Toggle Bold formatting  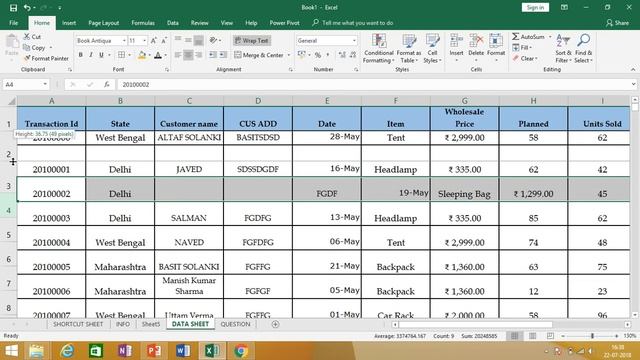pos(80,55)
